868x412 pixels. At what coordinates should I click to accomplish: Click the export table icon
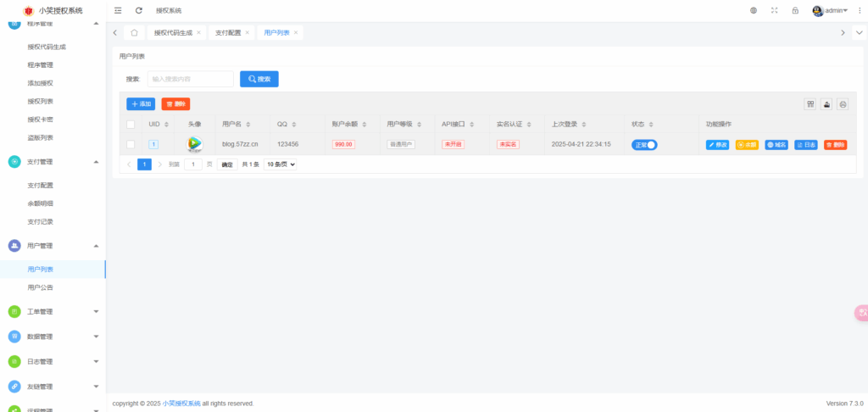click(826, 104)
